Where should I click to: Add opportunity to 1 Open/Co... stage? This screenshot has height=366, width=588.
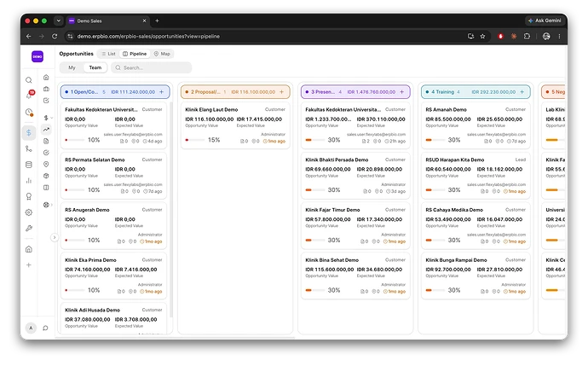(x=162, y=92)
